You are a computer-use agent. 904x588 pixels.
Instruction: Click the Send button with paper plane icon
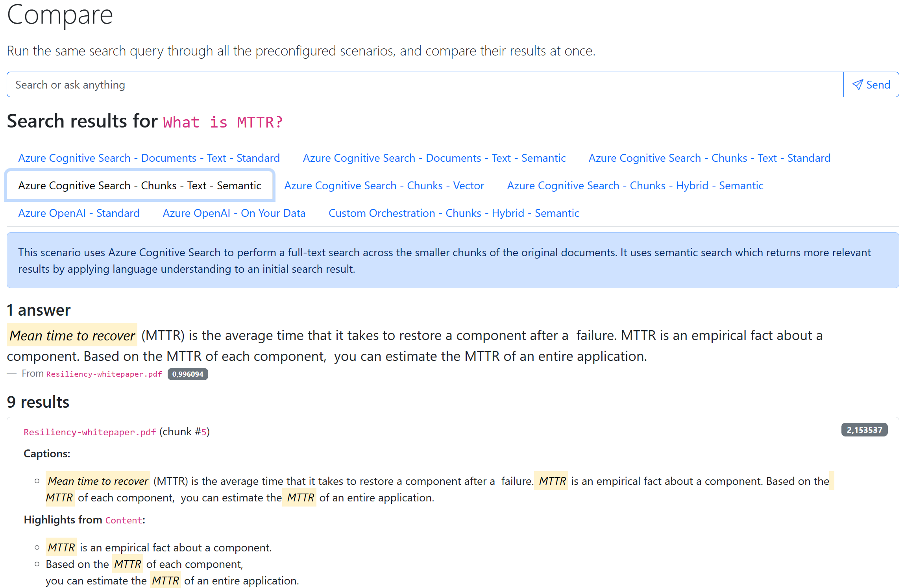point(871,85)
